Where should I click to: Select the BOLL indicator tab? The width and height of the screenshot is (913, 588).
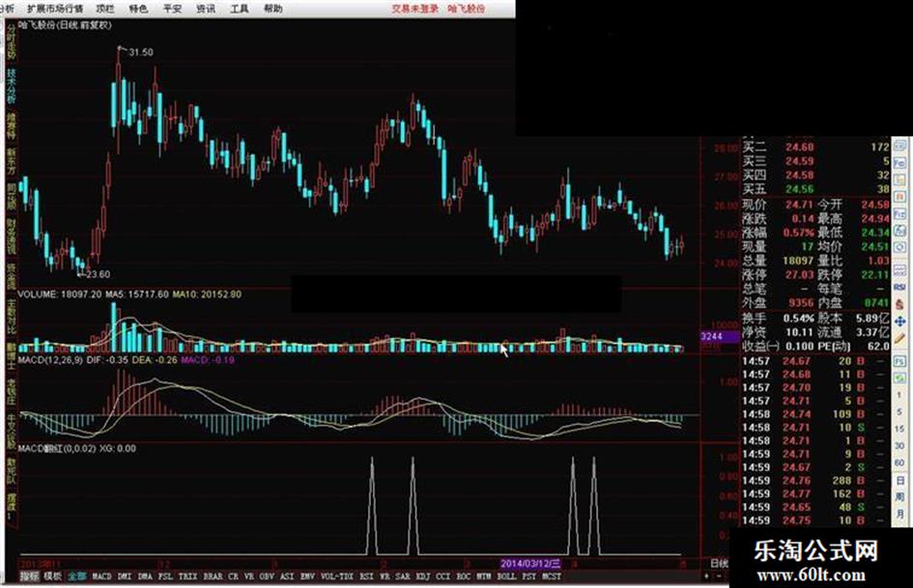506,576
